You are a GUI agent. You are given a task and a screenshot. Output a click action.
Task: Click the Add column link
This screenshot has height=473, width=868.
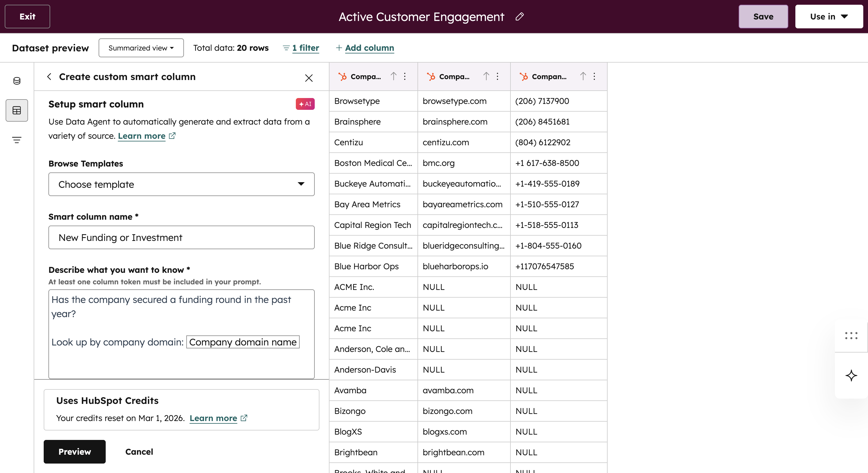click(369, 48)
